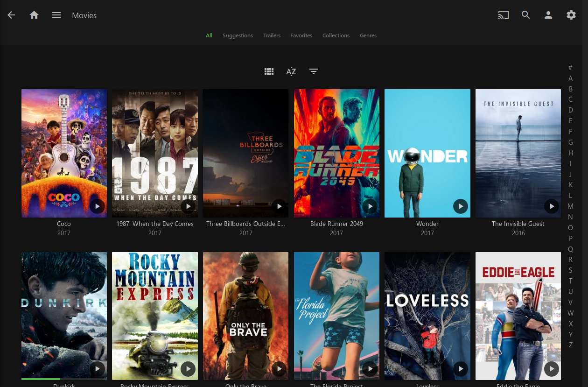Open the A-Z sort options

tap(291, 71)
